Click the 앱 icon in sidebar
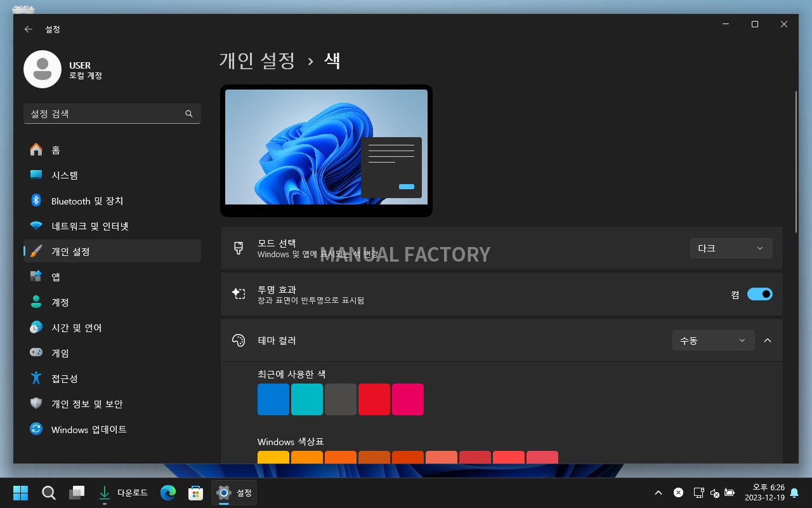 [36, 277]
